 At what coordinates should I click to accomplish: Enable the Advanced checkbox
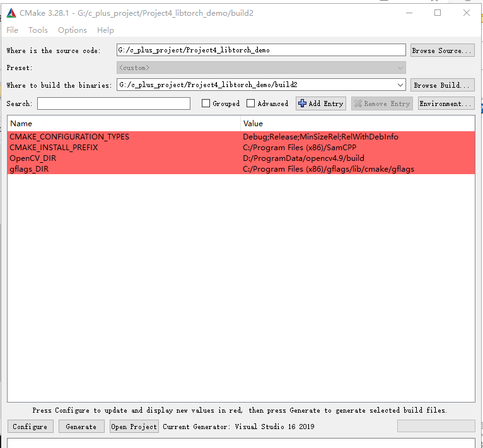coord(251,103)
